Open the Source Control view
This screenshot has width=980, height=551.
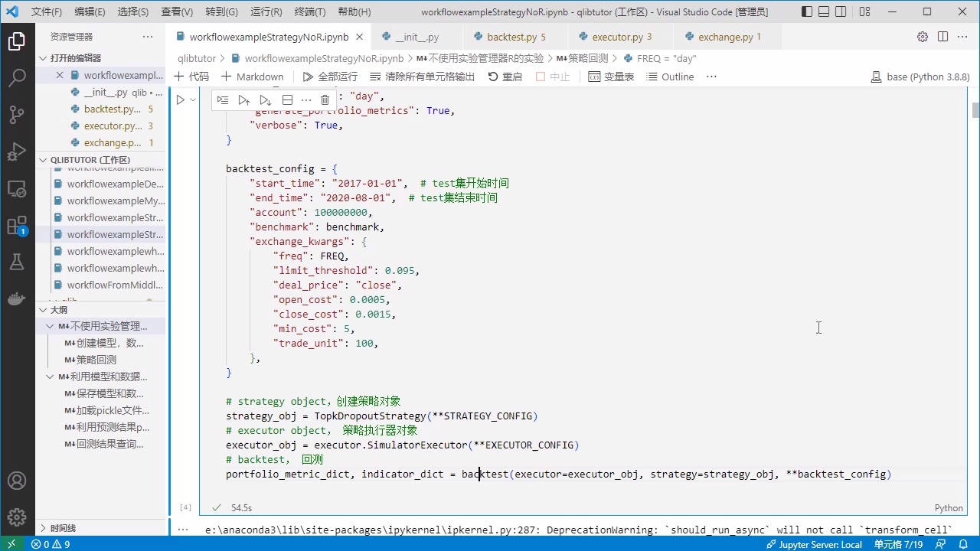click(17, 115)
